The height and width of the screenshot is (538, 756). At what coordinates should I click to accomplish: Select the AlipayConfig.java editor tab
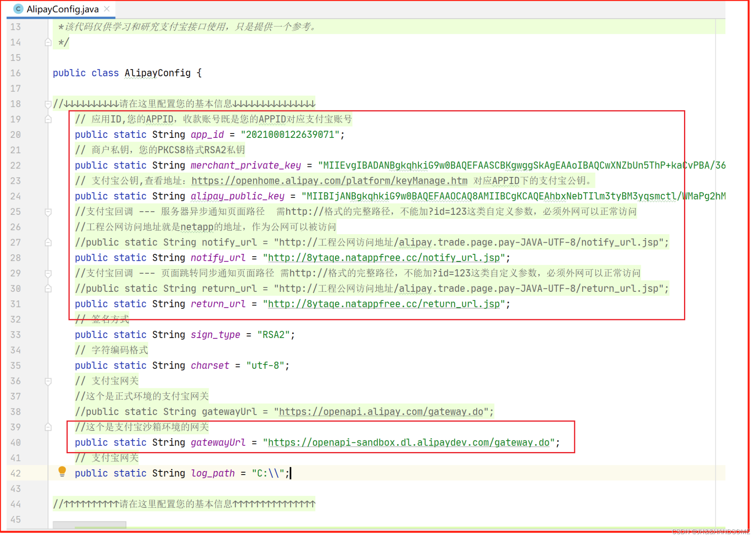(x=62, y=9)
